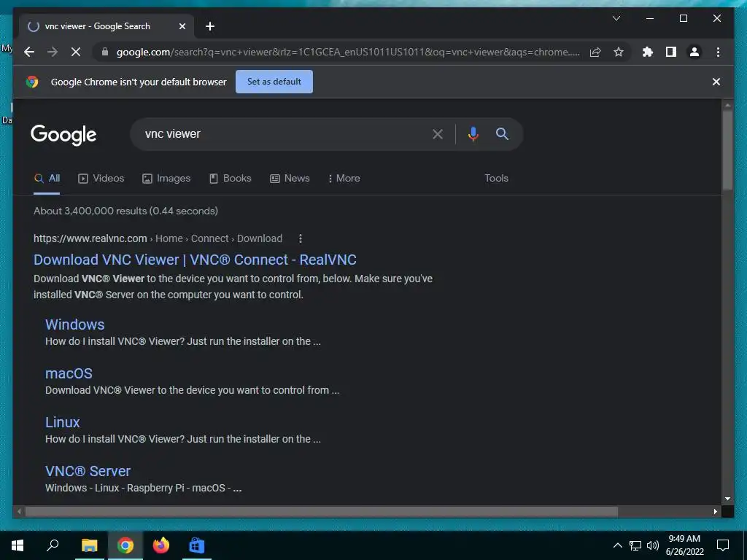Viewport: 747px width, 560px height.
Task: Open the macOS sitelink
Action: tap(69, 373)
